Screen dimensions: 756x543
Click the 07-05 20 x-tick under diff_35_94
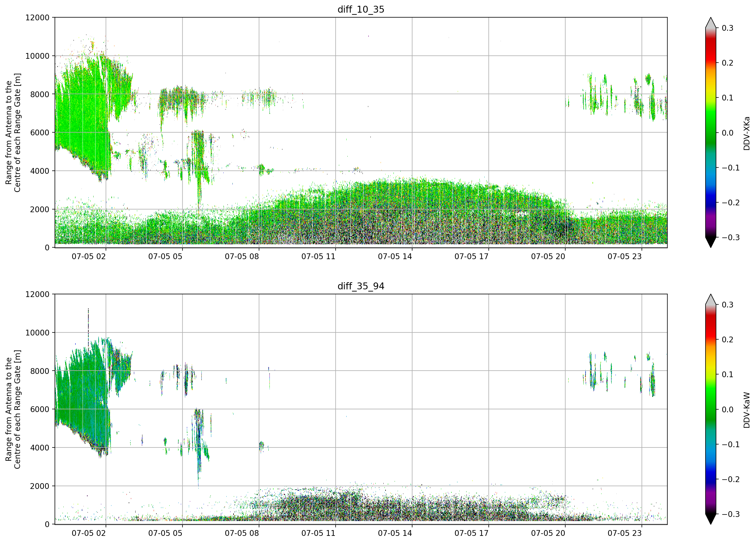click(x=548, y=533)
